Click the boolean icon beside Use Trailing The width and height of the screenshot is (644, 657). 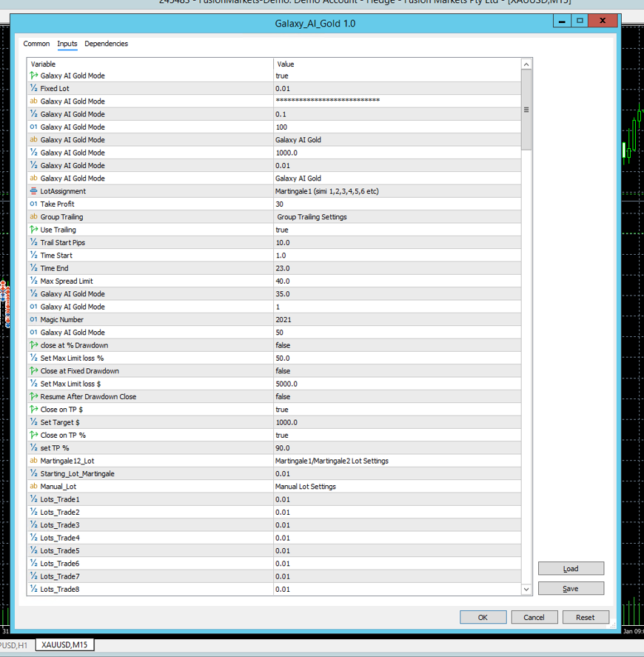34,230
